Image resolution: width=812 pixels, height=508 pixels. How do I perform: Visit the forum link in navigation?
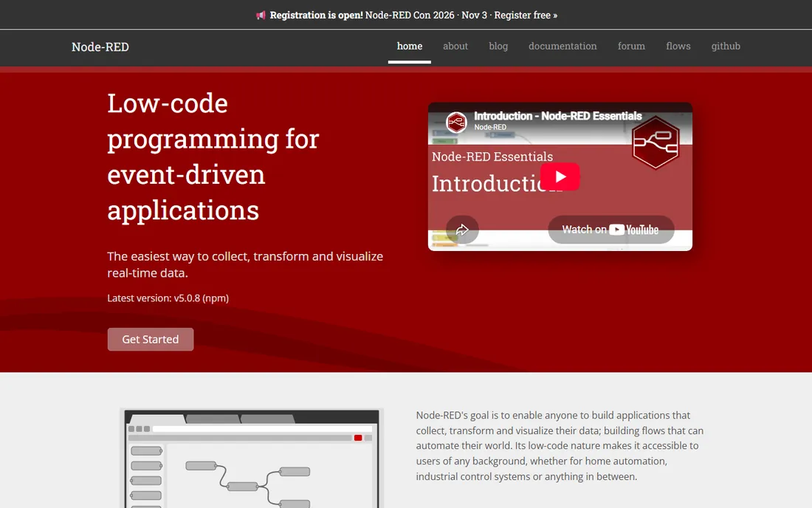pyautogui.click(x=631, y=46)
